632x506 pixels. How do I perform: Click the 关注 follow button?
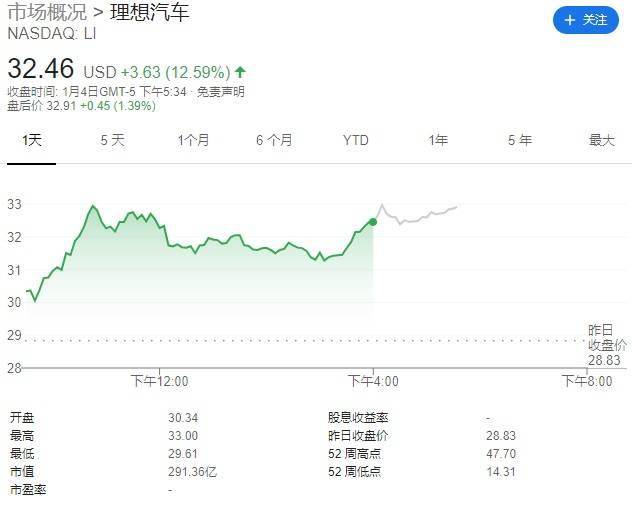[586, 20]
